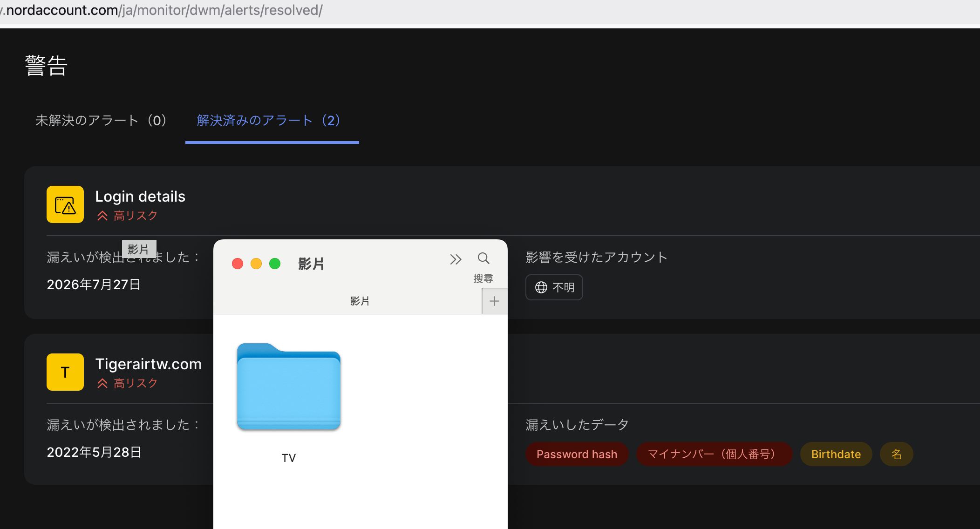Click the 漏えいしたデータ label
Image resolution: width=980 pixels, height=529 pixels.
click(577, 425)
